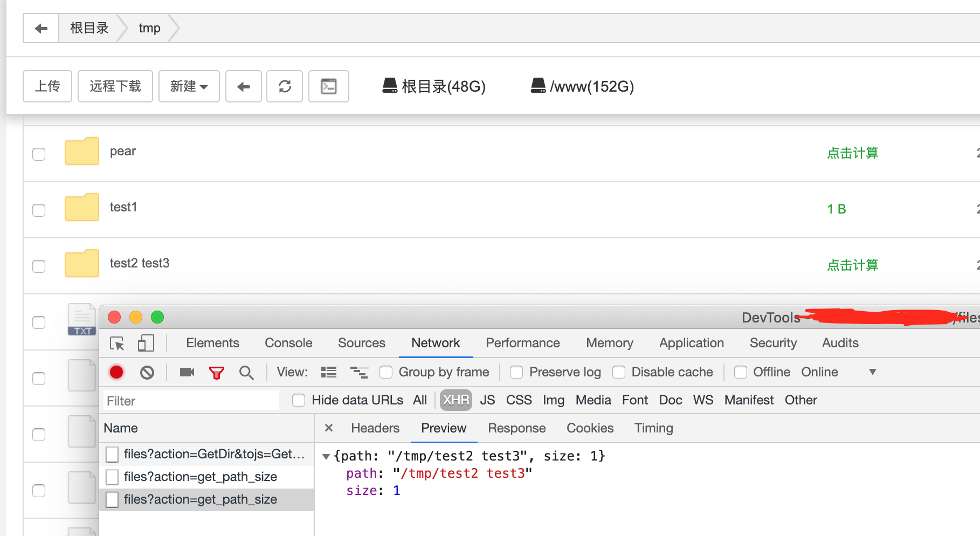Refresh the file list with the reload icon
Image resolution: width=980 pixels, height=536 pixels.
(x=285, y=86)
